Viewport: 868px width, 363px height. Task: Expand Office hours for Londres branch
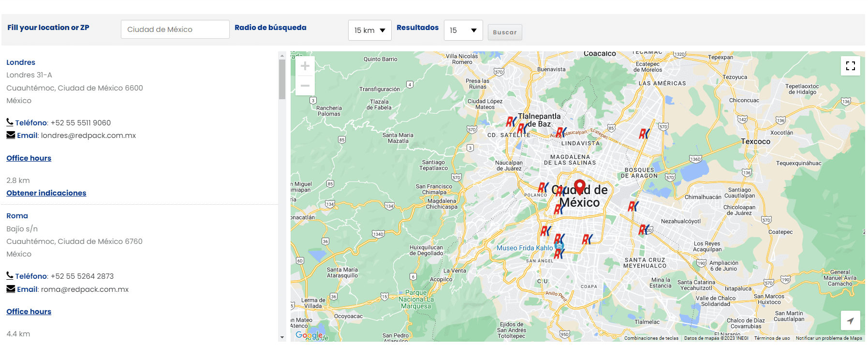coord(29,158)
